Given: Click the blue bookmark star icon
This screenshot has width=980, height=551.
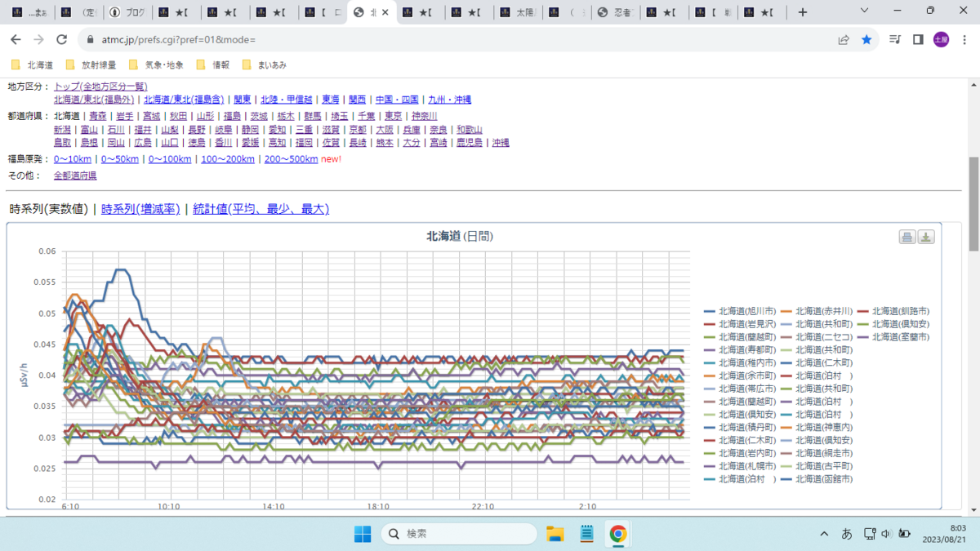Looking at the screenshot, I should [x=866, y=39].
